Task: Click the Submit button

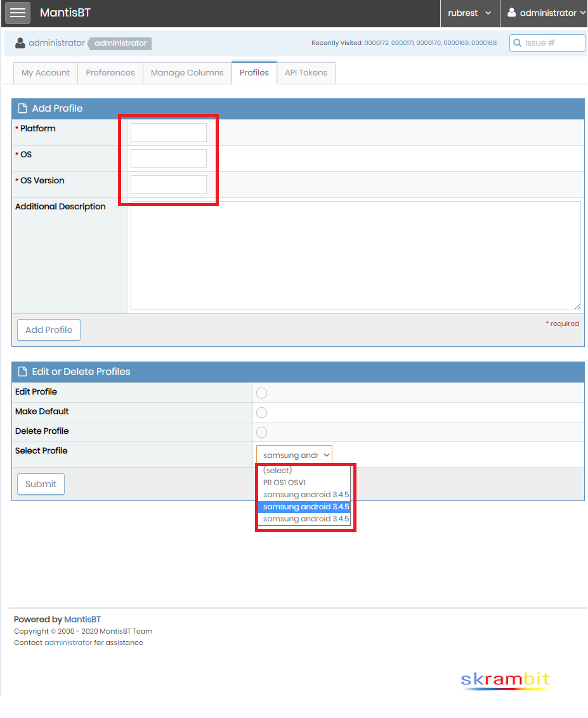Action: pos(41,484)
